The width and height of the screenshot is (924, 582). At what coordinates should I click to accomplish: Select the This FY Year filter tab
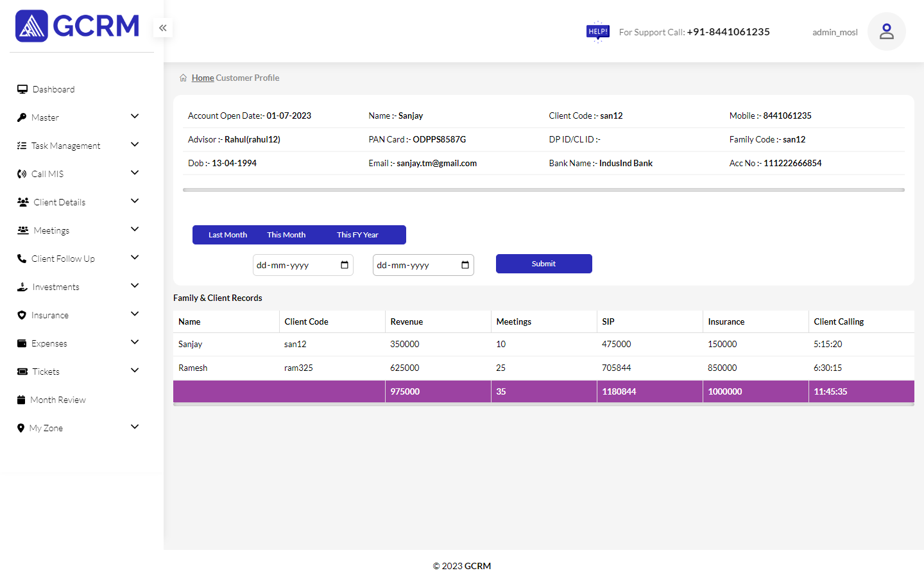357,235
